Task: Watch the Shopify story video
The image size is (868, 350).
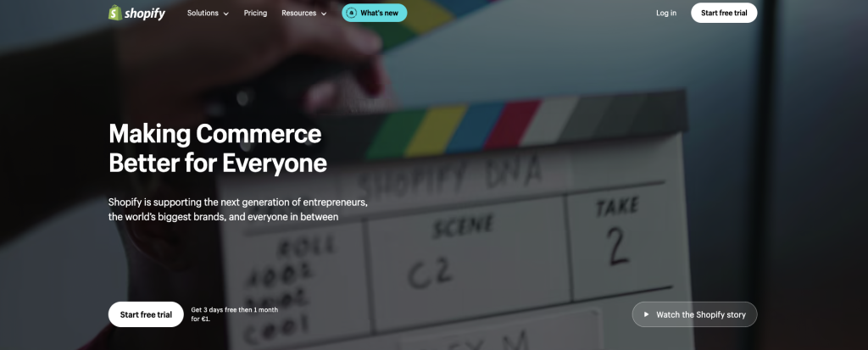Action: coord(694,314)
